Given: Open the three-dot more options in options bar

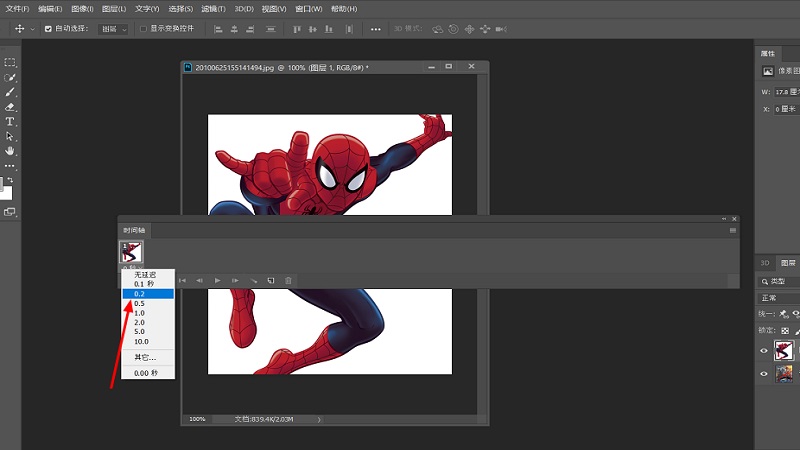Looking at the screenshot, I should tap(376, 29).
